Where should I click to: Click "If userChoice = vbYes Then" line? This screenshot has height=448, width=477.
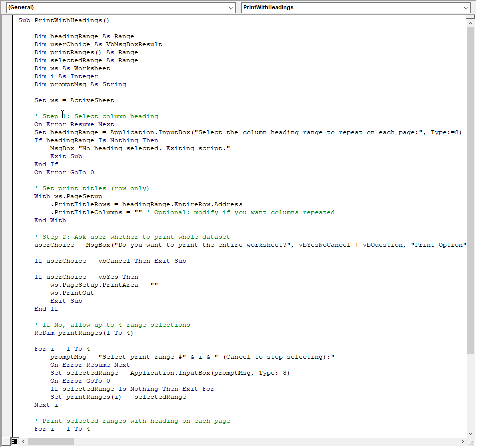(86, 277)
